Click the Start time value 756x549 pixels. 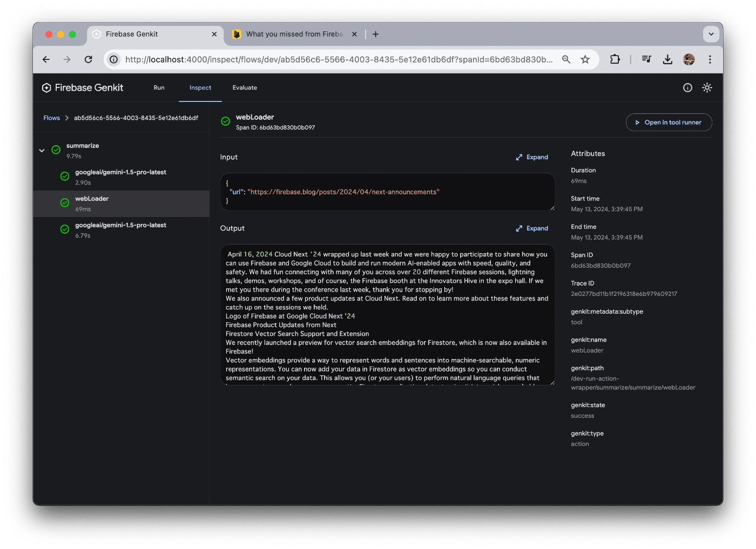(606, 209)
